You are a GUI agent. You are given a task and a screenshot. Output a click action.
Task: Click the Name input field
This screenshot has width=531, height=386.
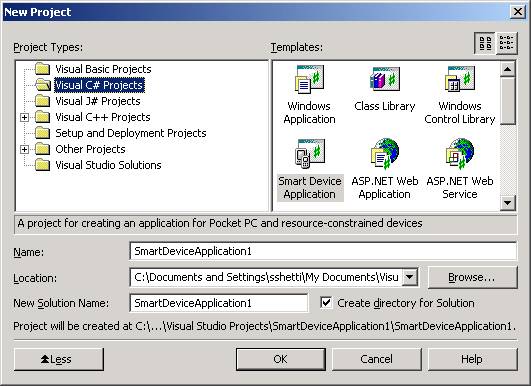point(323,251)
